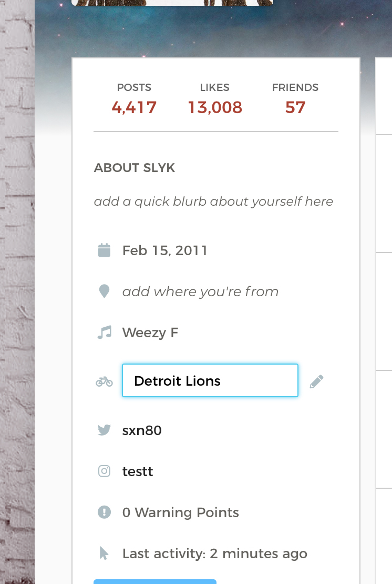Click the Instagram camera icon

tap(104, 471)
